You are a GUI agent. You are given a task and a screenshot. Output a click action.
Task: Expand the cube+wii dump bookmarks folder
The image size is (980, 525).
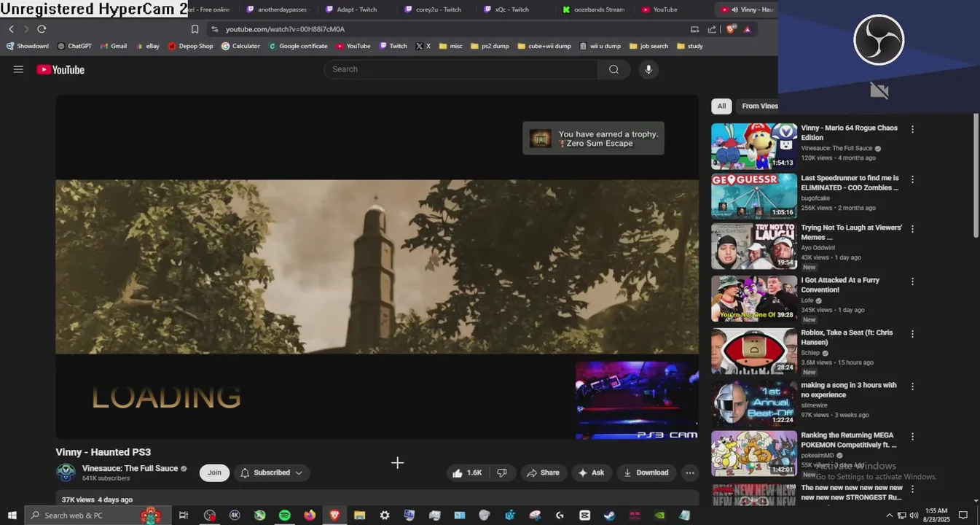pos(544,46)
